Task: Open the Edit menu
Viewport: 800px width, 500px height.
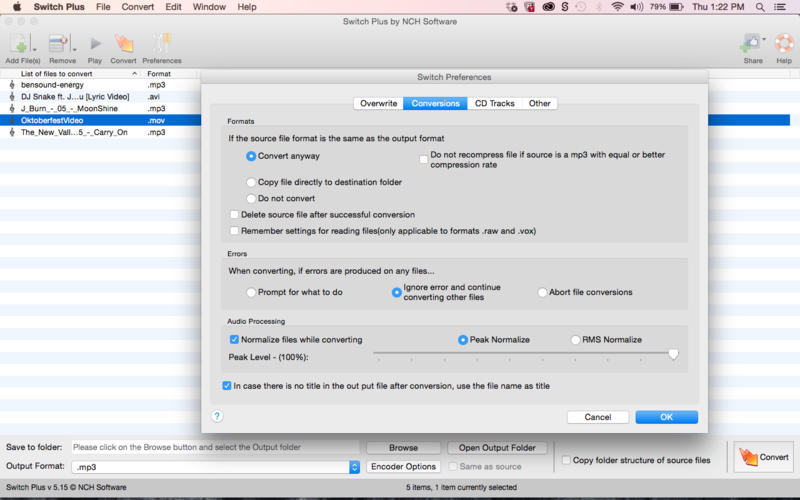Action: 173,7
